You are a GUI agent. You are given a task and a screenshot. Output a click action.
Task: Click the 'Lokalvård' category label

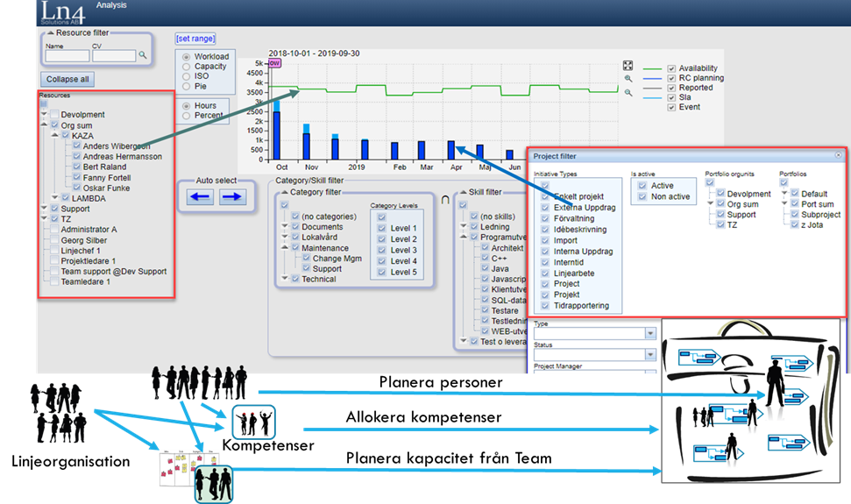[x=320, y=237]
